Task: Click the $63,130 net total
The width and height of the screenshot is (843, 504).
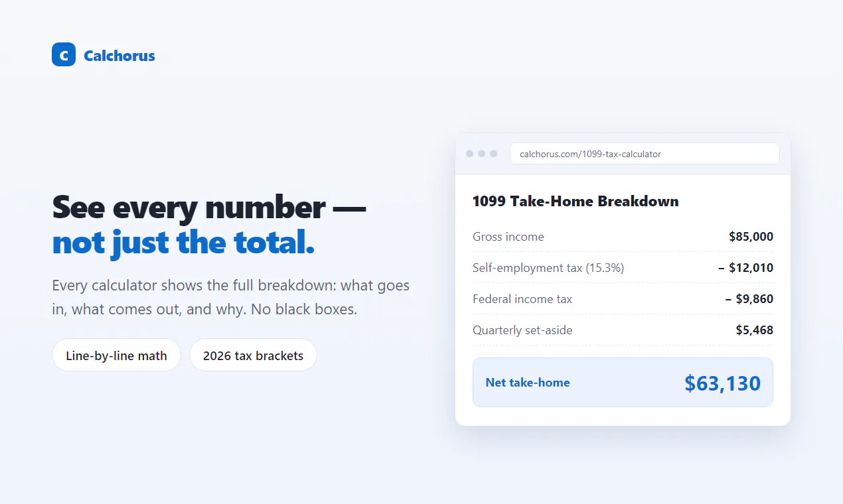Action: (x=722, y=383)
